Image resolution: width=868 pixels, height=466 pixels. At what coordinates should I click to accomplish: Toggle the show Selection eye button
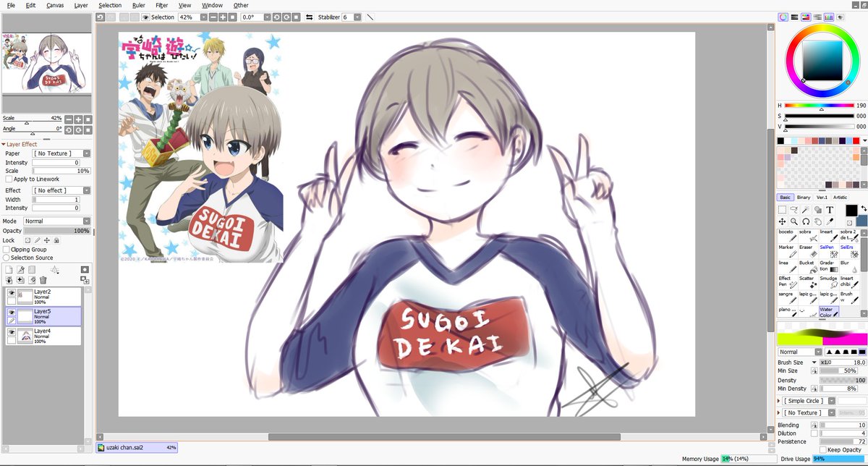click(x=145, y=17)
